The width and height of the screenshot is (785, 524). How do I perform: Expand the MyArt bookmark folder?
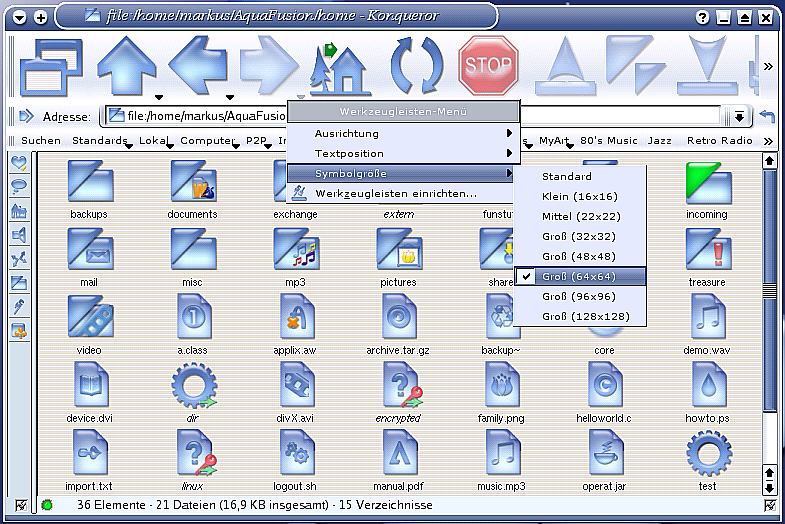556,141
